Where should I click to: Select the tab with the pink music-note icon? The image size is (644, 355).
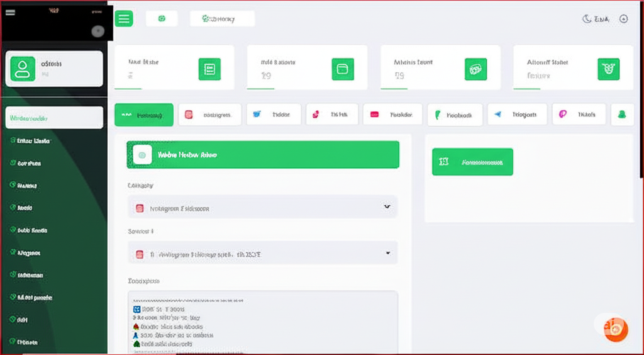(x=332, y=115)
